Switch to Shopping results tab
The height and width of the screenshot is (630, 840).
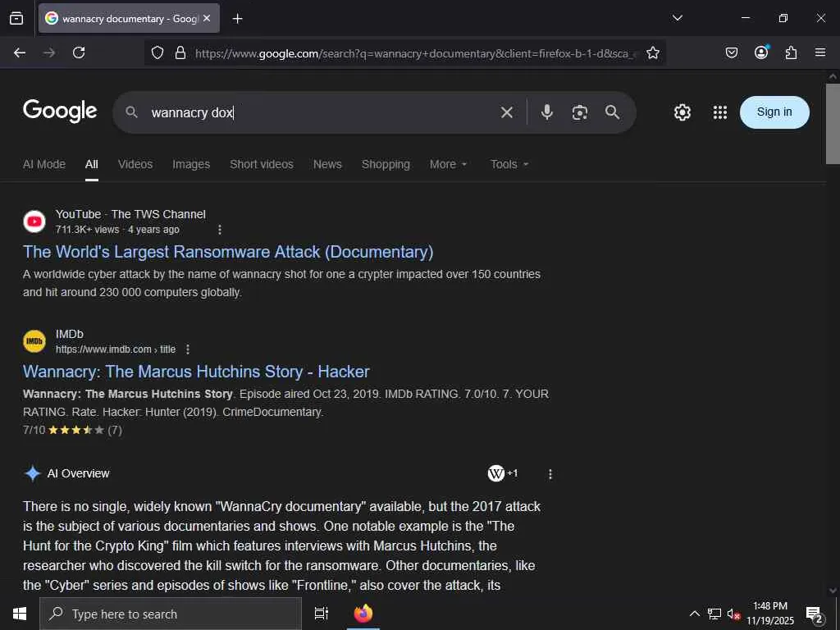386,164
